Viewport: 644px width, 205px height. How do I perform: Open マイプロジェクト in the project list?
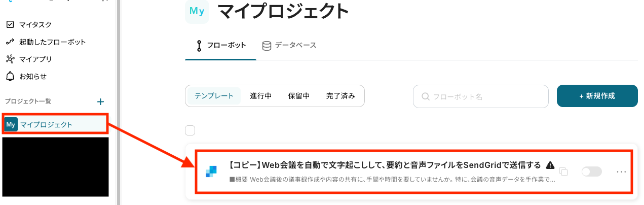click(x=55, y=124)
